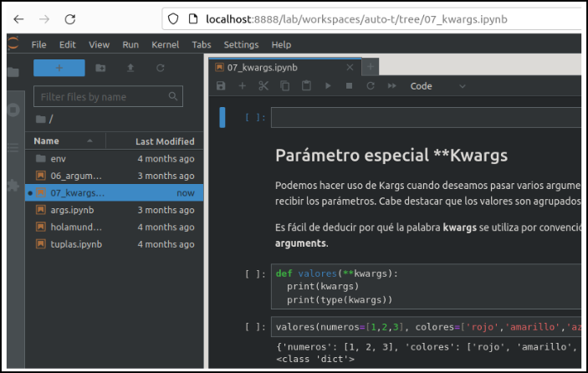The width and height of the screenshot is (588, 373).
Task: Cut the selected cell with scissors icon
Action: tap(263, 86)
